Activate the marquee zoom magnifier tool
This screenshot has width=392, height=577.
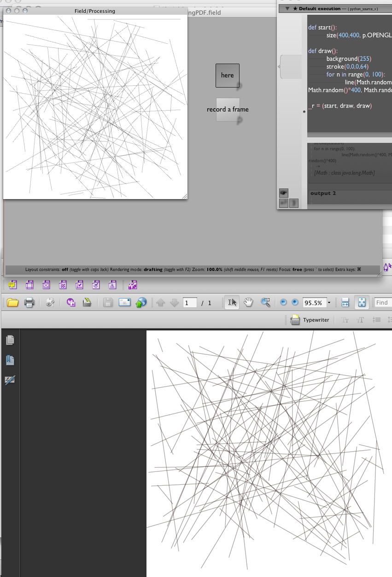pos(265,302)
